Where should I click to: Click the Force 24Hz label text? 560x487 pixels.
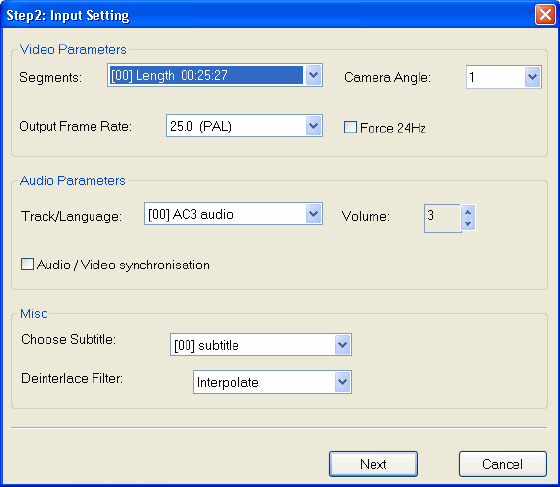[392, 128]
